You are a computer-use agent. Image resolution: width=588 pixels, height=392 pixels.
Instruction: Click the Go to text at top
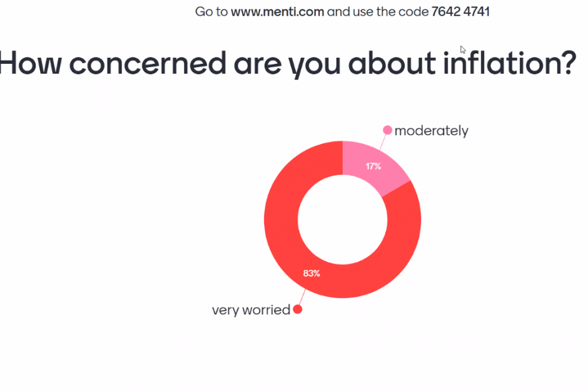pyautogui.click(x=211, y=12)
